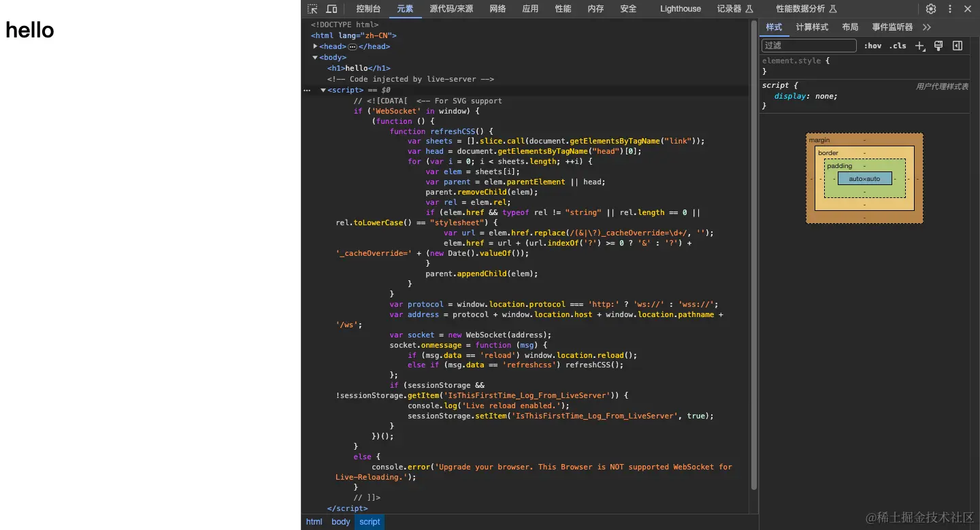Screen dimensions: 980x530
Task: Toggle the .cls element classes panel
Action: click(898, 46)
